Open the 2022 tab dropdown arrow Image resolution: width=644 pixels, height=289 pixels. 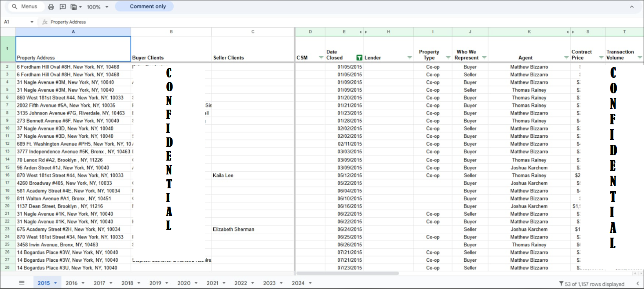coord(252,283)
